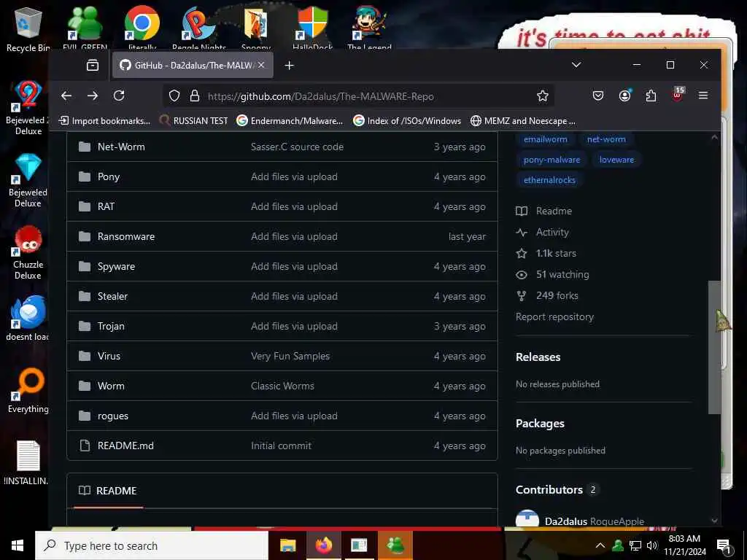View the 51 watching link
747x560 pixels.
pos(553,274)
